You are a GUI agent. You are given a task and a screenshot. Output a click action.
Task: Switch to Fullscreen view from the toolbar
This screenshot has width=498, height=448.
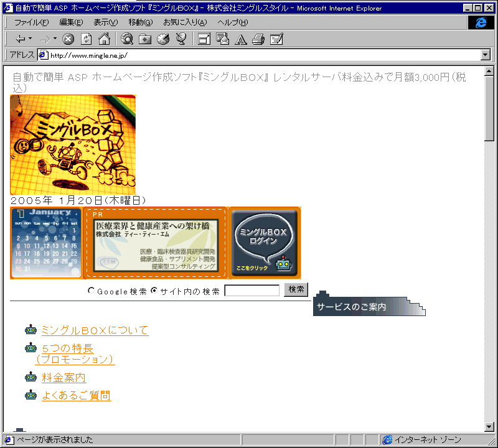coord(204,39)
